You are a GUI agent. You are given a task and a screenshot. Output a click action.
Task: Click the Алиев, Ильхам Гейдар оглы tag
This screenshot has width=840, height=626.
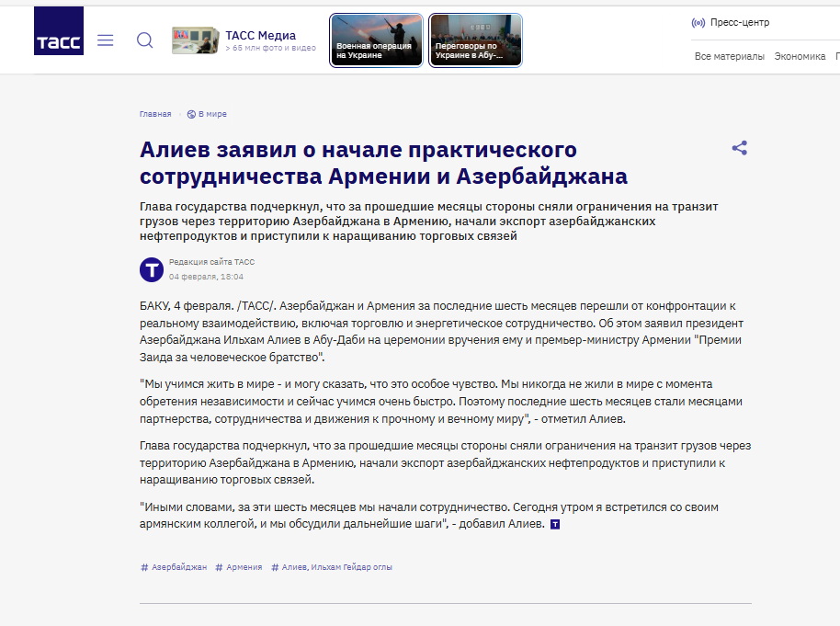tap(332, 567)
